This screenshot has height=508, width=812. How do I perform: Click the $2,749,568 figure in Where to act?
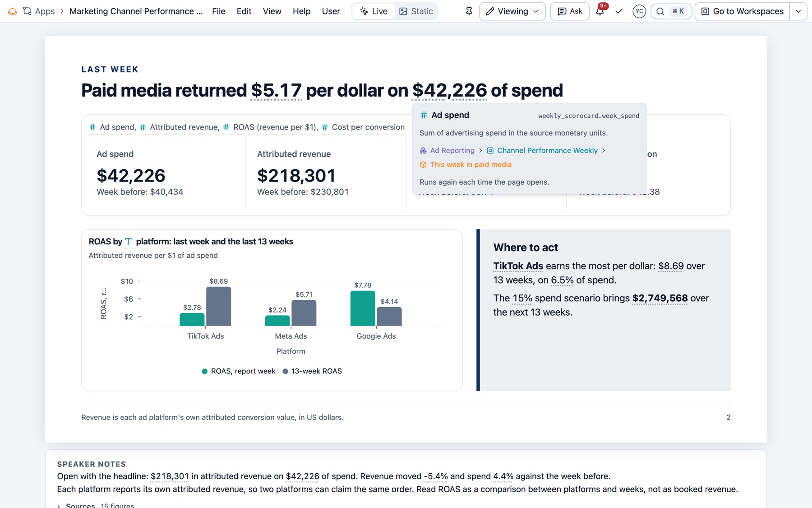pos(660,298)
